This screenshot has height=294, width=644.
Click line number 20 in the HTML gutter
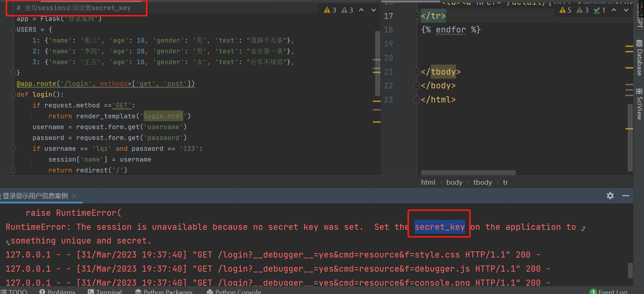388,58
